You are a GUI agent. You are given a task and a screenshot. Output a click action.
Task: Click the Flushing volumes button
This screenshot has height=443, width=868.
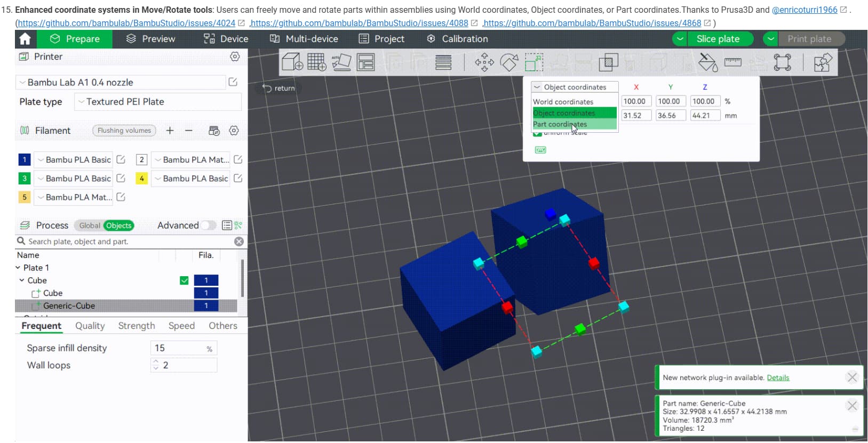click(x=124, y=131)
